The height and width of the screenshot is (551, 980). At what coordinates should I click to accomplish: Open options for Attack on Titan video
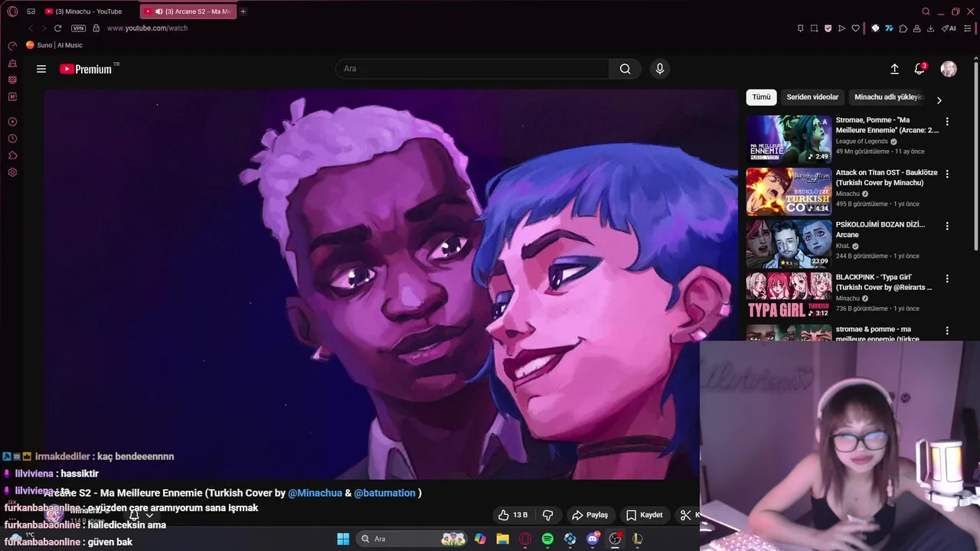pos(947,174)
